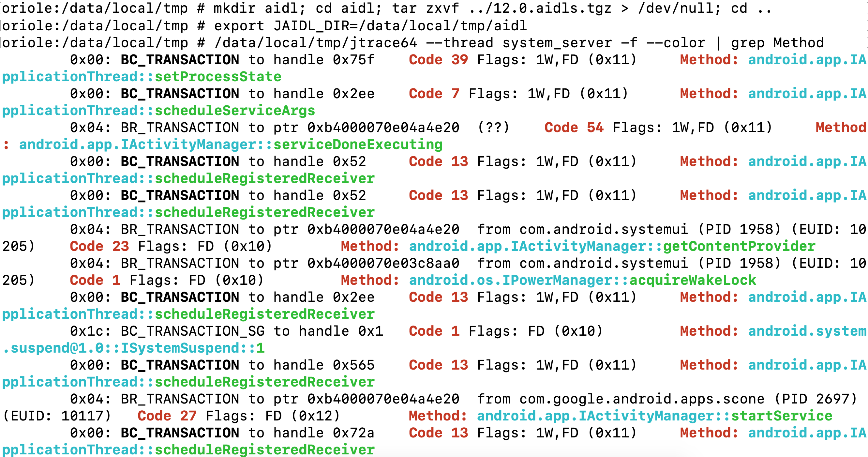Click '(EUID: 10117)' text
The image size is (868, 457).
coord(57,416)
